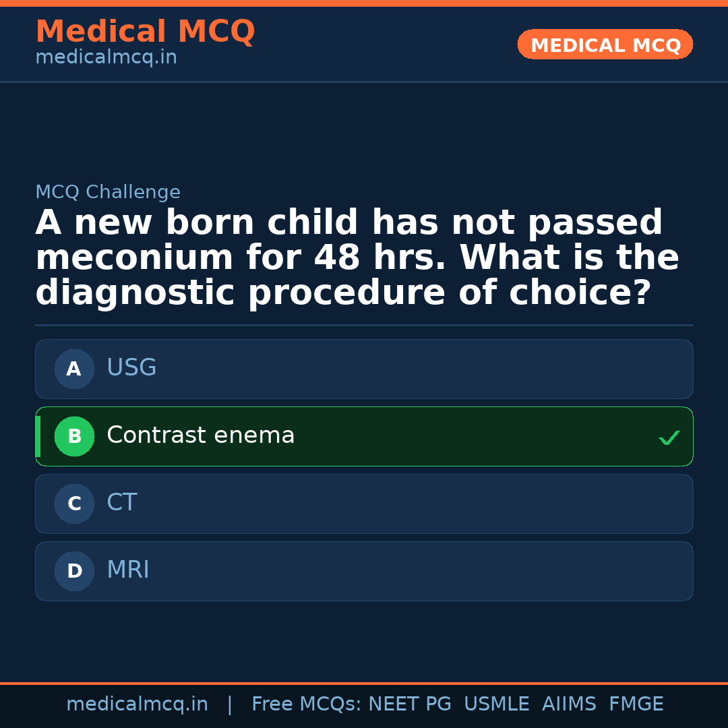The width and height of the screenshot is (728, 728).
Task: Click the green left accent bar on option B
Action: (38, 436)
